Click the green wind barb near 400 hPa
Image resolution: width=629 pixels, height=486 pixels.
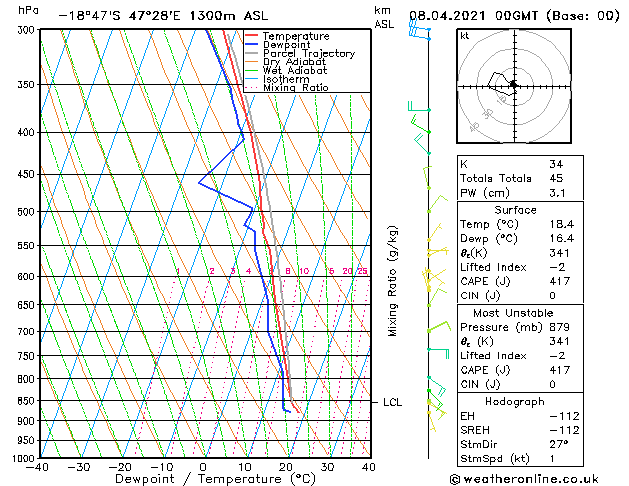click(x=420, y=125)
